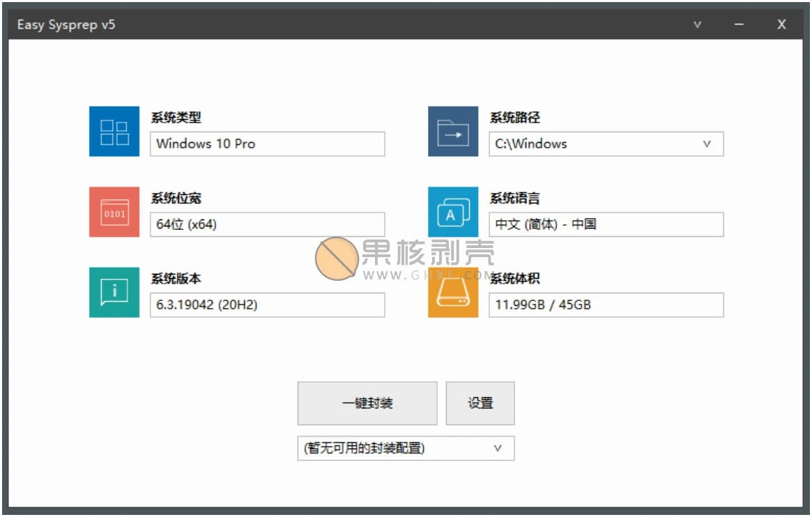Click the blue System Type windows icon
The height and width of the screenshot is (517, 812).
(x=114, y=132)
